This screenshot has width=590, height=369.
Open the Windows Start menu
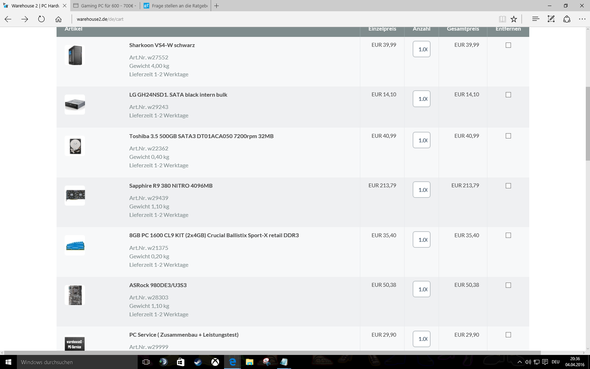click(8, 362)
